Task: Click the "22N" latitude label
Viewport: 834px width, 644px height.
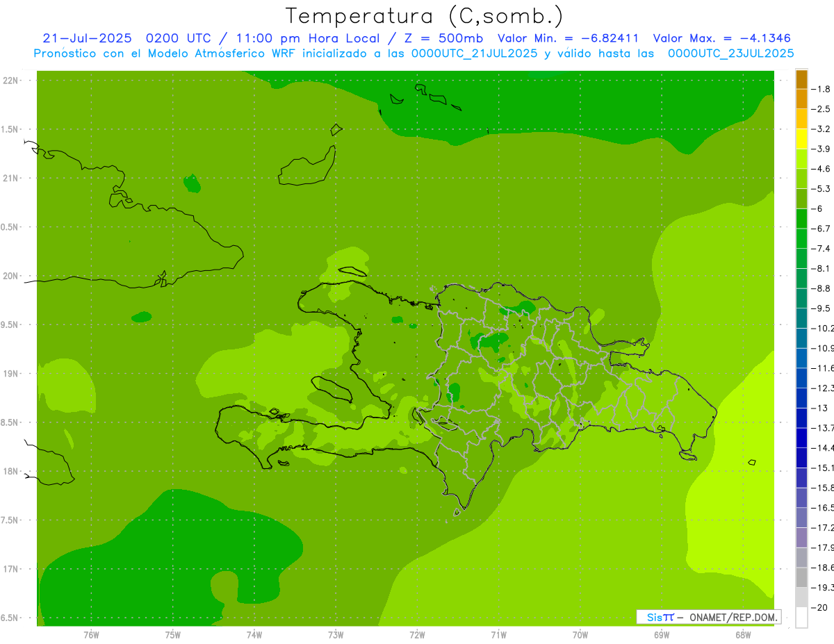Action: [x=10, y=81]
